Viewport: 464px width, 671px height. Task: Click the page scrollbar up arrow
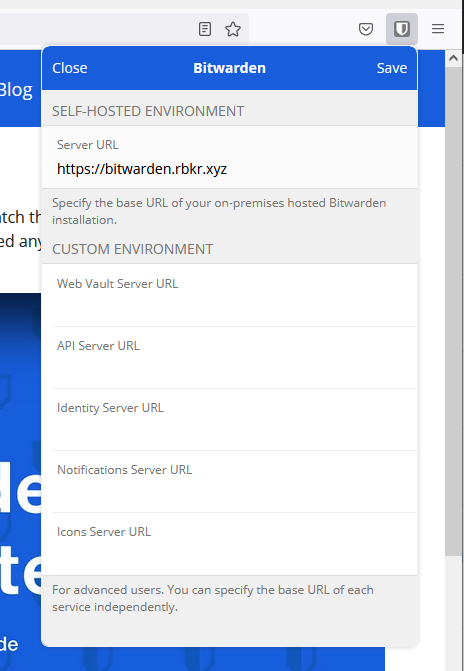click(x=454, y=58)
